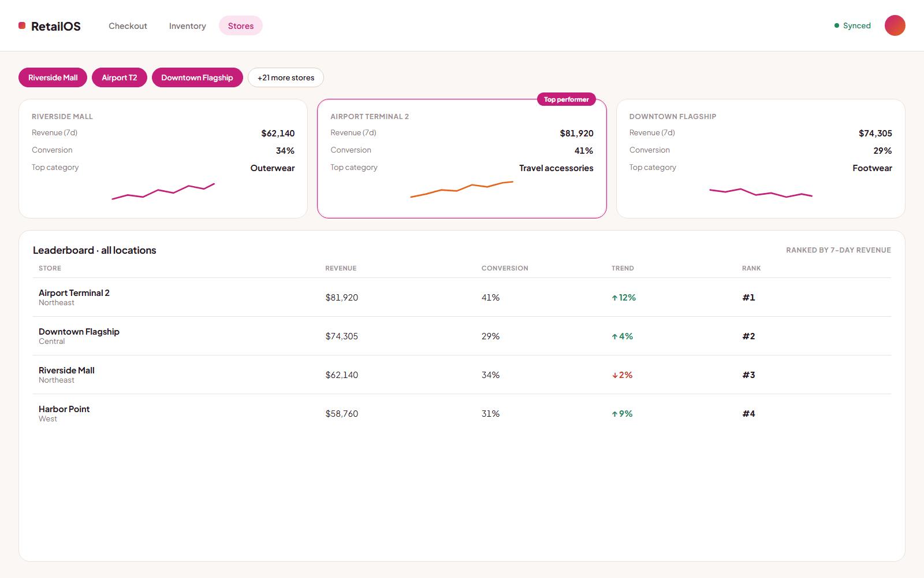Click 29% conversion in Downtown Flagship card

882,151
